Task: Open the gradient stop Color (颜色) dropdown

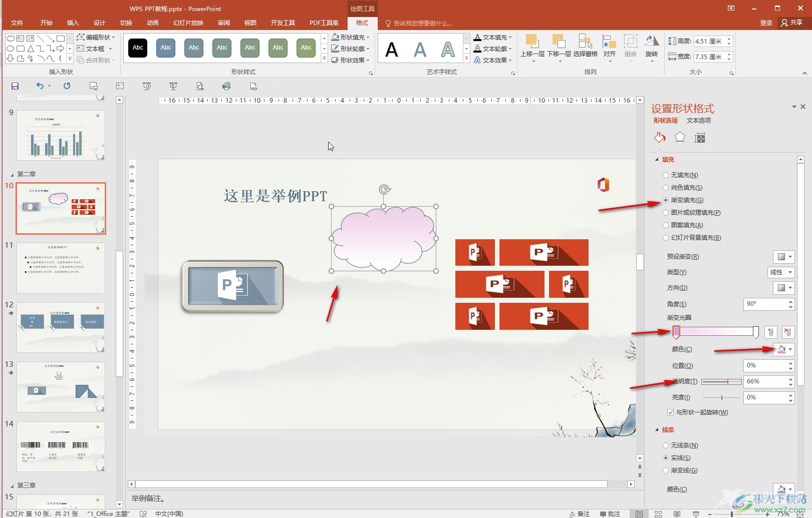Action: [x=784, y=349]
